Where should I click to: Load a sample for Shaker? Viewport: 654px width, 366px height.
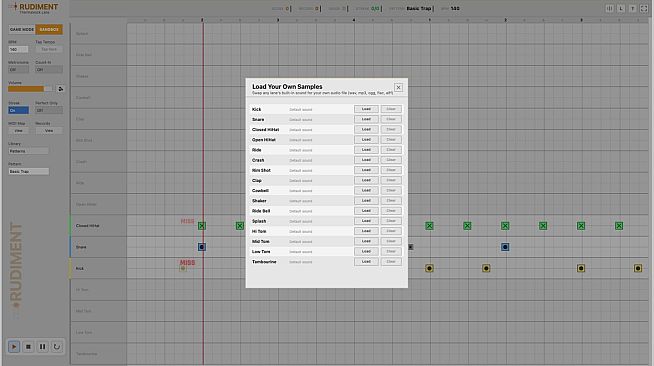point(366,201)
